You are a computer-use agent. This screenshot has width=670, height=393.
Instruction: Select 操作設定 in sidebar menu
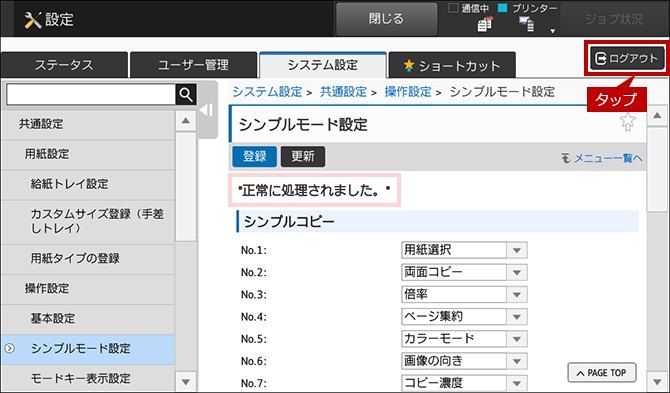pos(88,289)
